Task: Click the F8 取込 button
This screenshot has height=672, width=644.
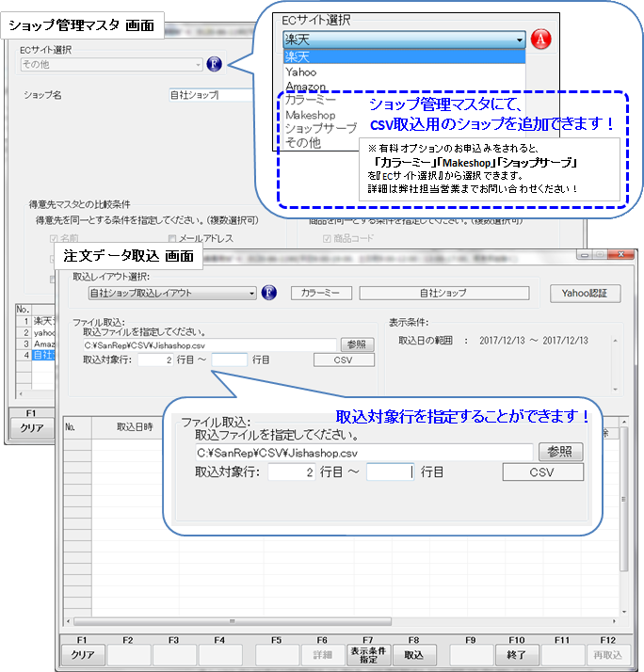Action: pyautogui.click(x=413, y=654)
